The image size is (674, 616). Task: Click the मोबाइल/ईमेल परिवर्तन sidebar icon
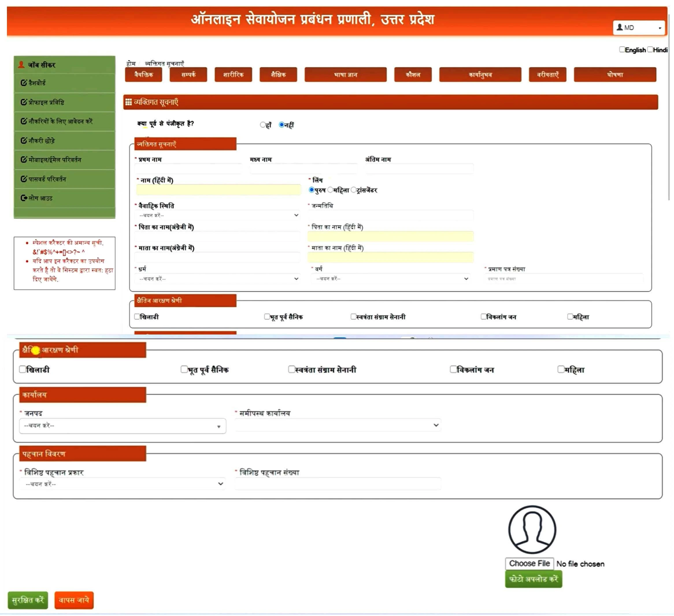click(24, 160)
